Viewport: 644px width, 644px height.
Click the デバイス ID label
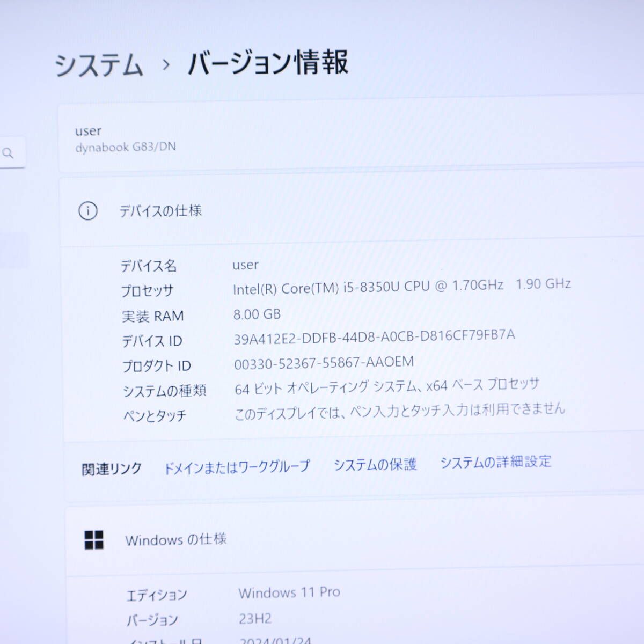tap(152, 341)
